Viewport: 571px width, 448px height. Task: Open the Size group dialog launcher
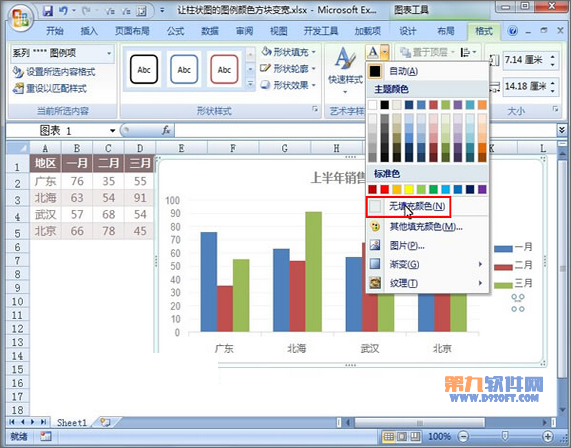coord(555,109)
